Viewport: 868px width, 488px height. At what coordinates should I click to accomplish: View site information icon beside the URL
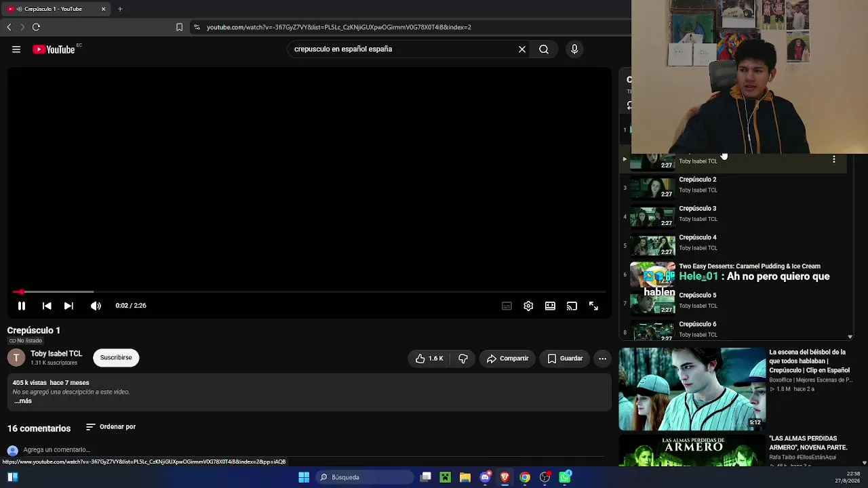pos(197,27)
